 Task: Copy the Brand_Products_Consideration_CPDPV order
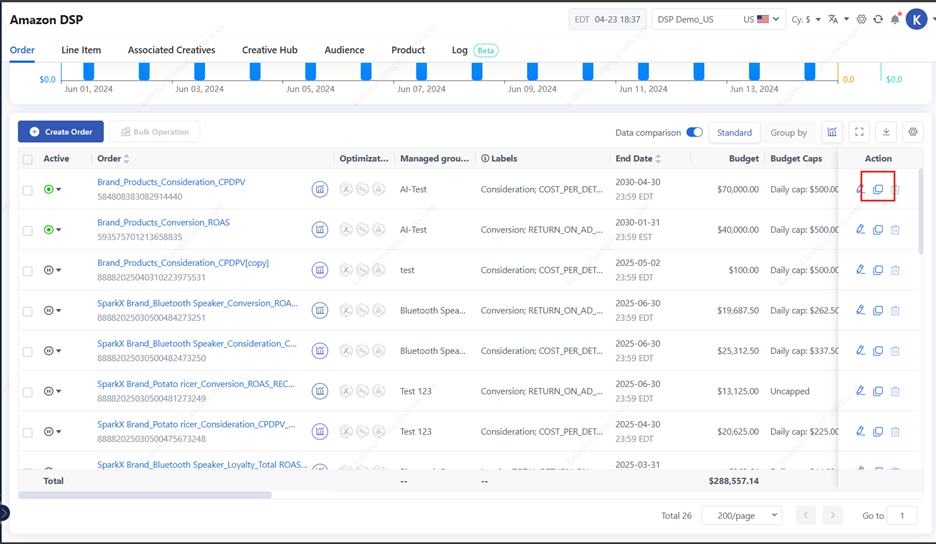tap(878, 190)
